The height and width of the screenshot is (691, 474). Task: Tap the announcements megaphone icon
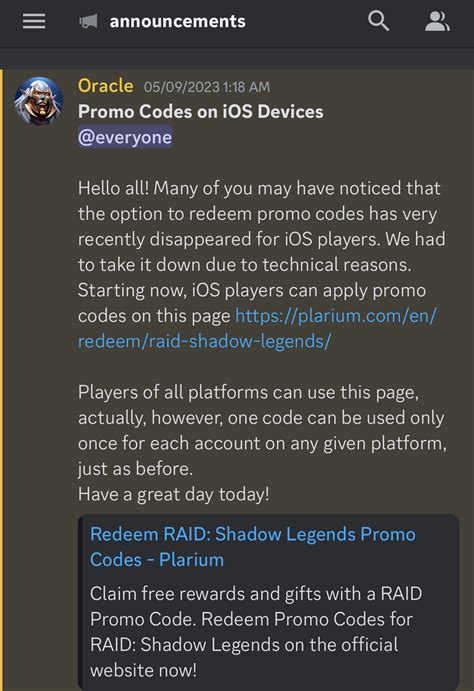(x=88, y=21)
